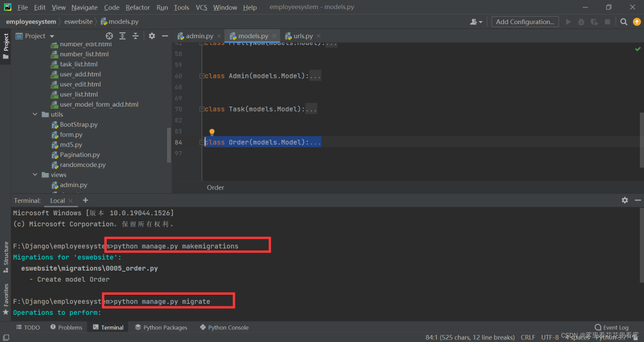Expand folded class Order code block
The image size is (644, 342).
click(x=202, y=142)
